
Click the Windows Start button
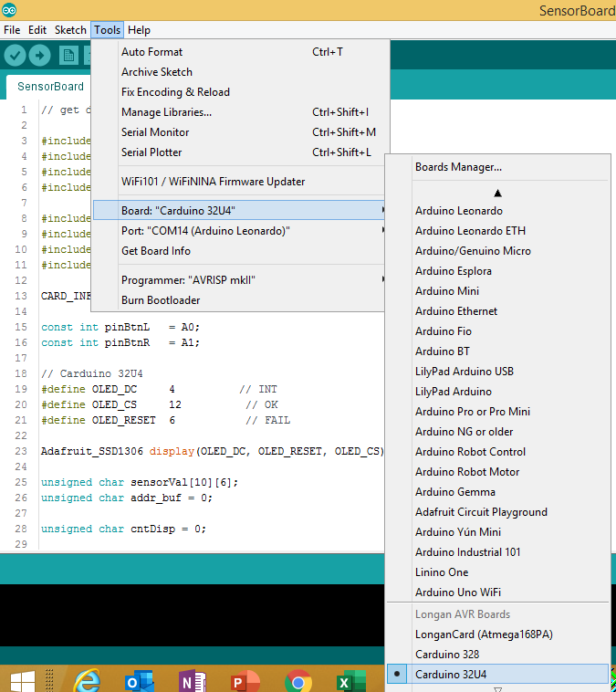[x=23, y=681]
